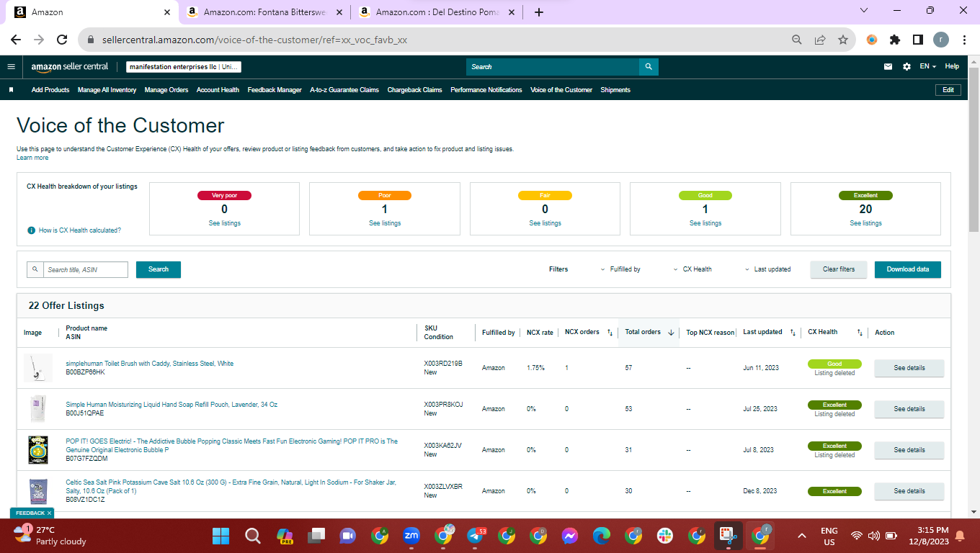Expand the Fulfilled by filter dropdown

click(620, 269)
